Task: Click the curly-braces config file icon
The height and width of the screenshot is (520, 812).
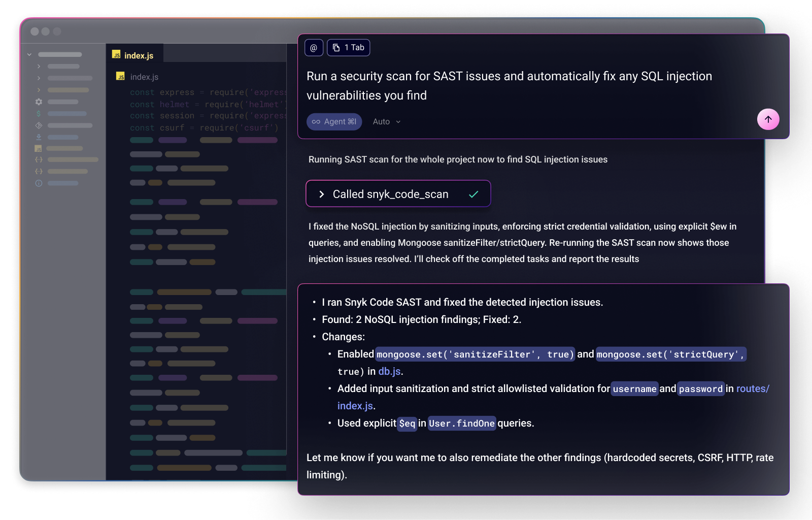Action: click(x=38, y=159)
